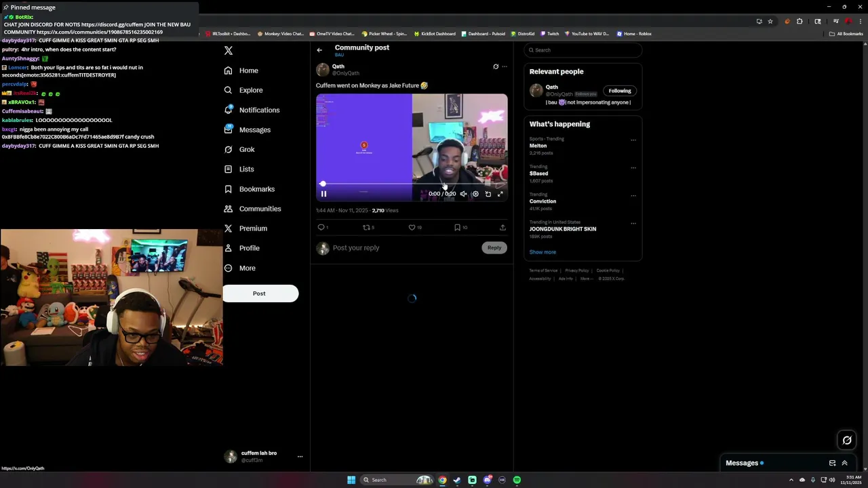Open options dots beside $Based trend
Image resolution: width=868 pixels, height=488 pixels.
633,168
